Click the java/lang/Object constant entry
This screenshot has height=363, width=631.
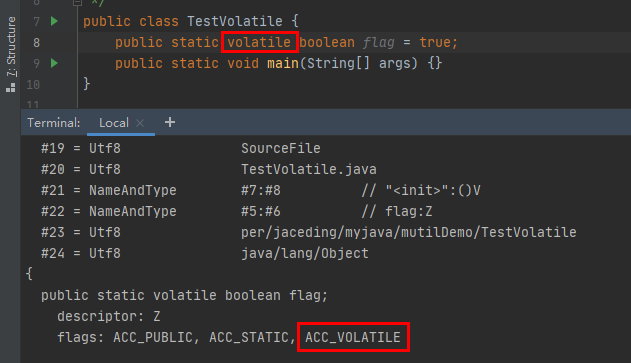305,254
